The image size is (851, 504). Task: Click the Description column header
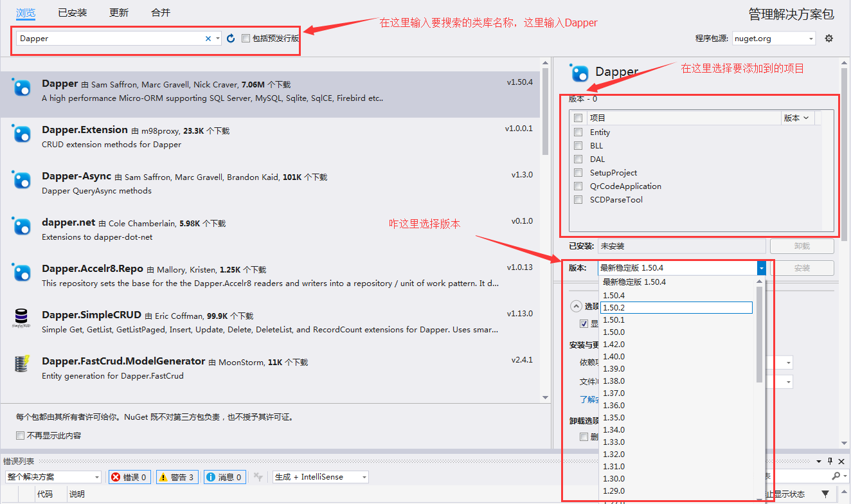point(77,494)
